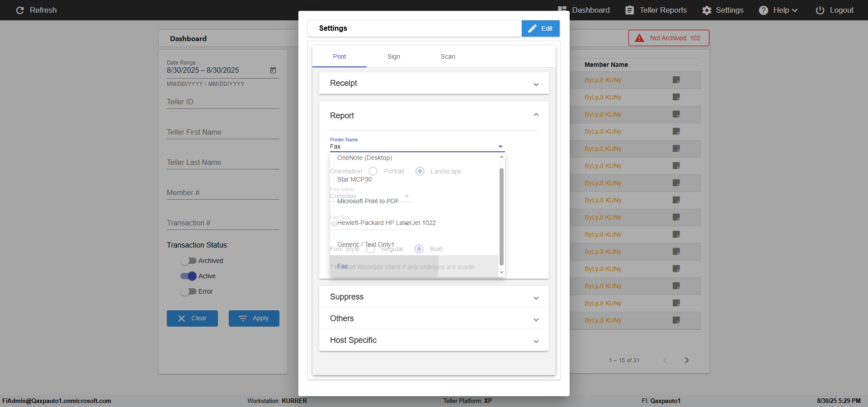Viewport: 868px width, 407px height.
Task: Select the Print tab
Action: tap(340, 56)
